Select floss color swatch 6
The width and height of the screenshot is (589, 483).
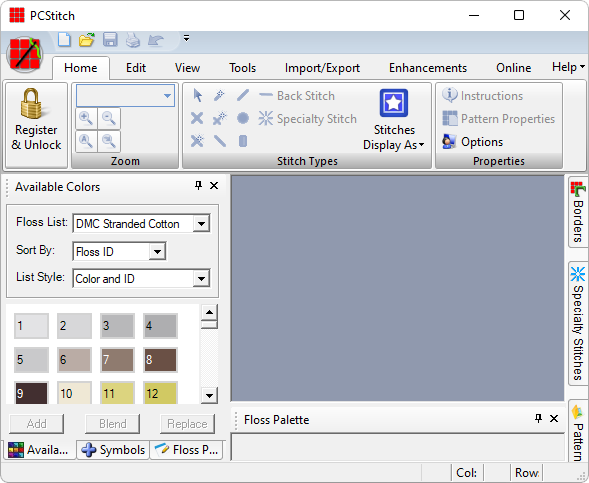click(x=74, y=360)
